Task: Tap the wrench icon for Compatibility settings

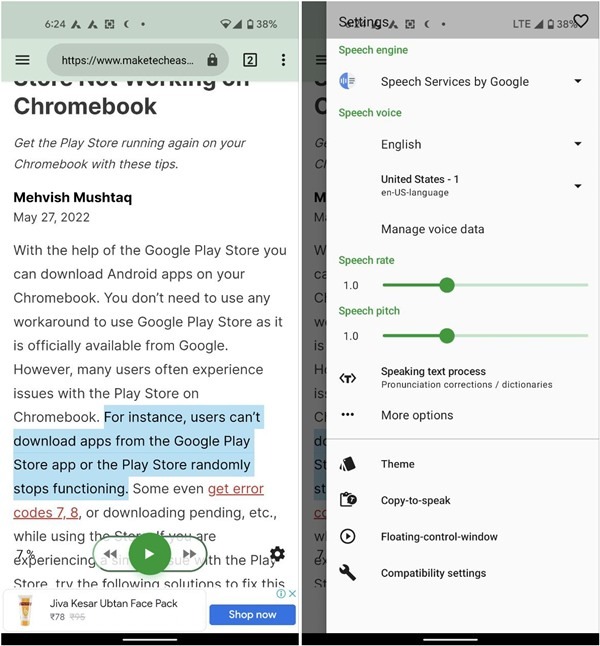Action: tap(347, 572)
